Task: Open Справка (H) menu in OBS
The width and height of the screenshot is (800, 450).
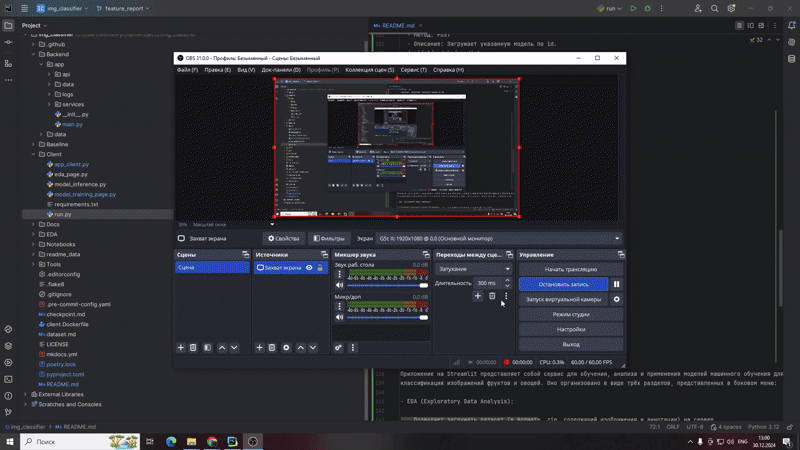Action: point(448,70)
